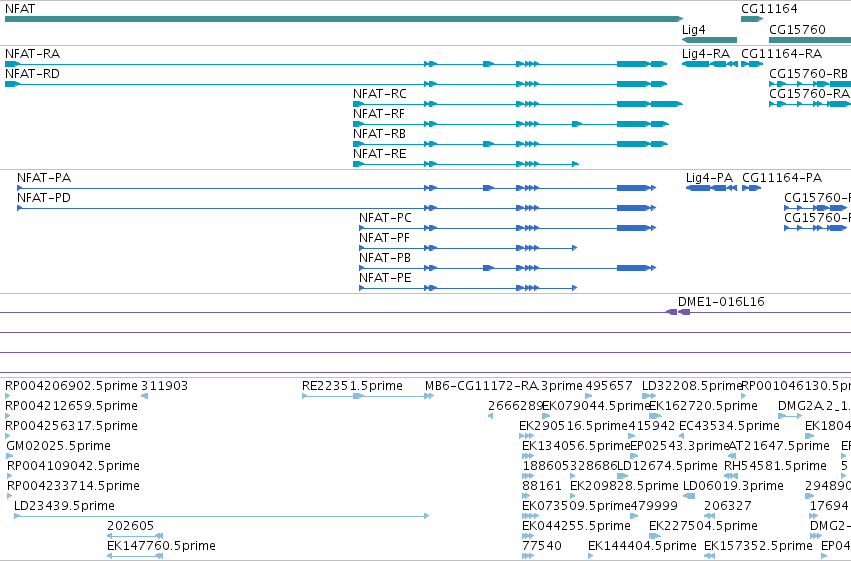Select LD12674.5prime EST label
This screenshot has width=851, height=561.
click(x=667, y=466)
